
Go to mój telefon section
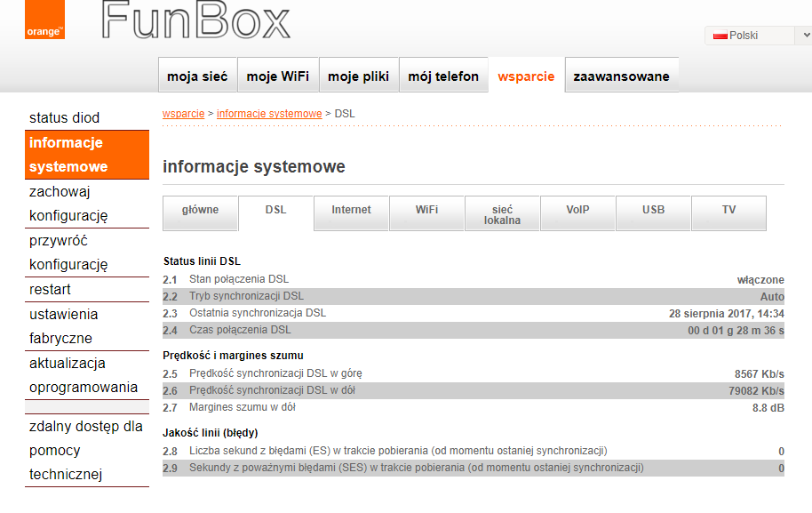443,76
